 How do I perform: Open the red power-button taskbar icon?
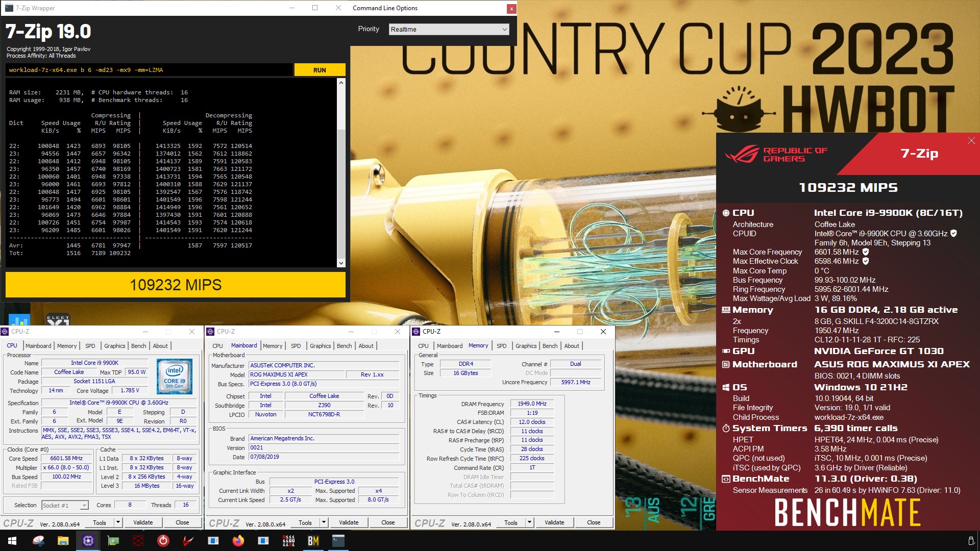click(x=163, y=541)
